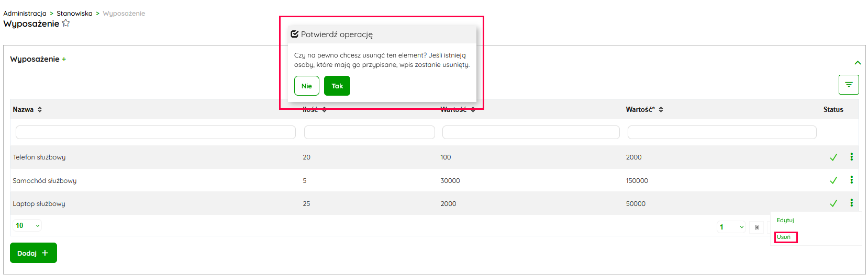Choose Edytuj from the context menu

[785, 221]
